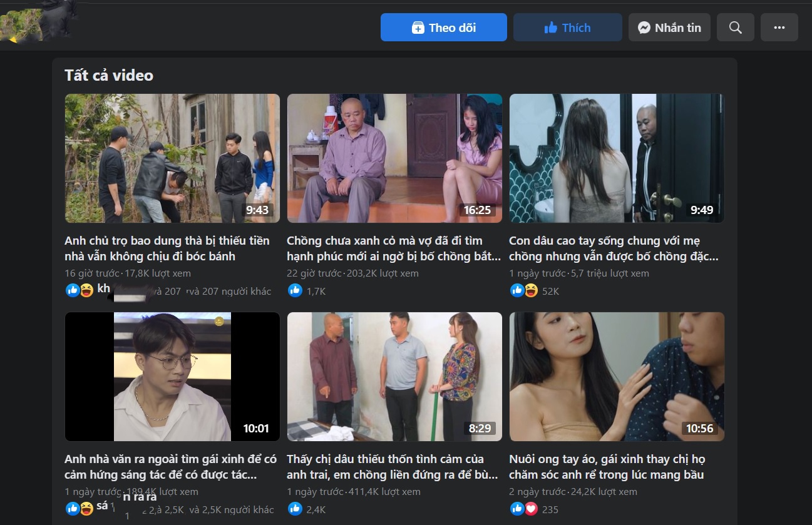Open the thumbnail of the 16:25 video

pos(394,158)
